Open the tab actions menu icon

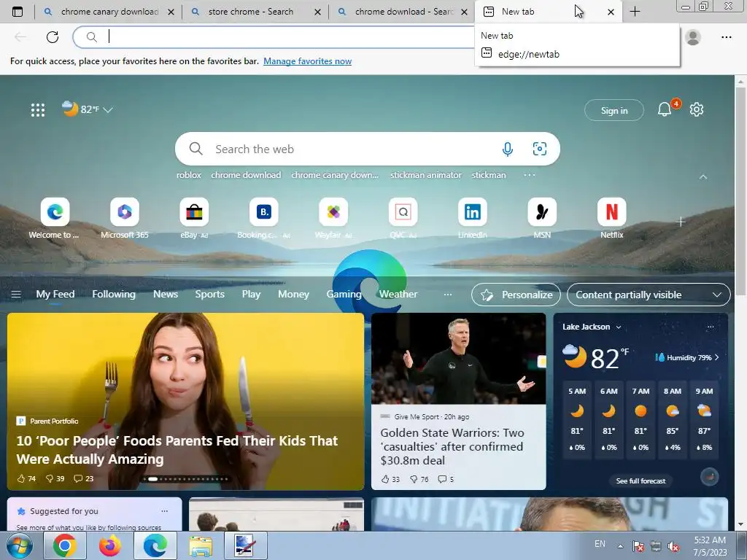point(18,12)
